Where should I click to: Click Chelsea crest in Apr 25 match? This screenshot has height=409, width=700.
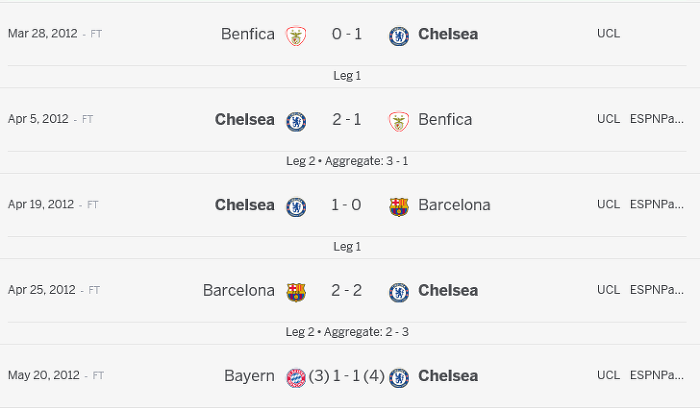(x=398, y=292)
